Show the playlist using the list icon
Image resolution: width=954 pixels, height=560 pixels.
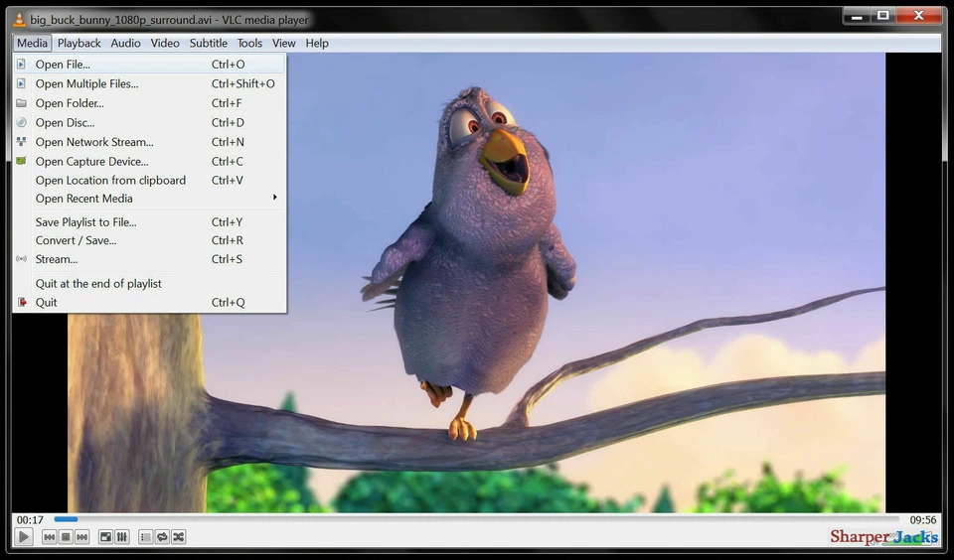(145, 537)
